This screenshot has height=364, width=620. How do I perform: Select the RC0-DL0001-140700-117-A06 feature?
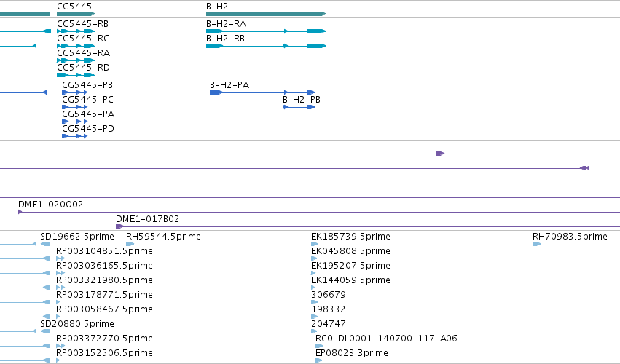pos(319,347)
